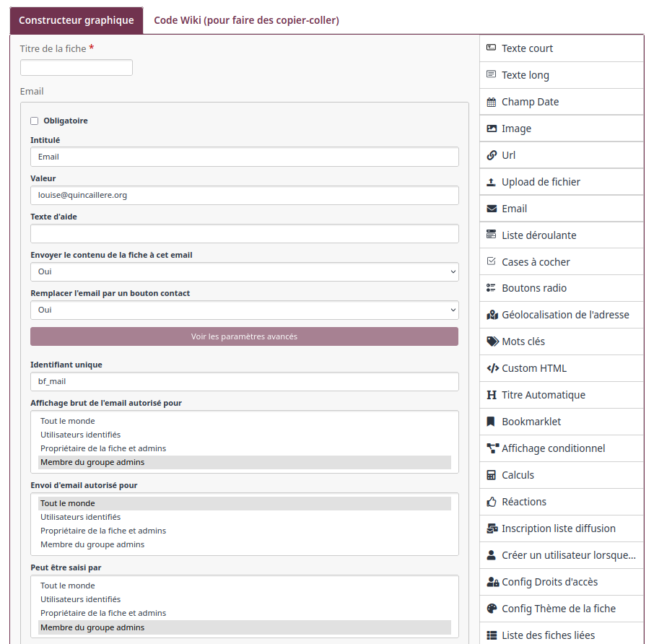Open 'Remplacer l'email par un bouton contact' dropdown
Viewport: 654px width, 644px height.
click(x=245, y=310)
